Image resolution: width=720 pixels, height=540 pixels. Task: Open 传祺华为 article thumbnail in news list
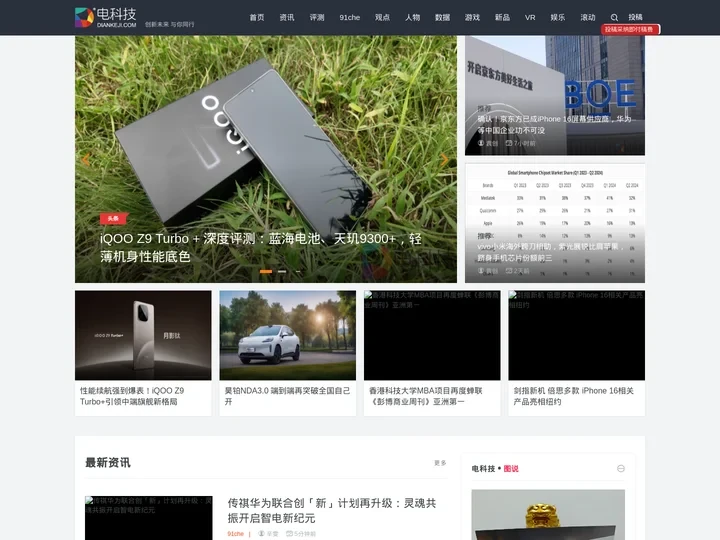(148, 518)
